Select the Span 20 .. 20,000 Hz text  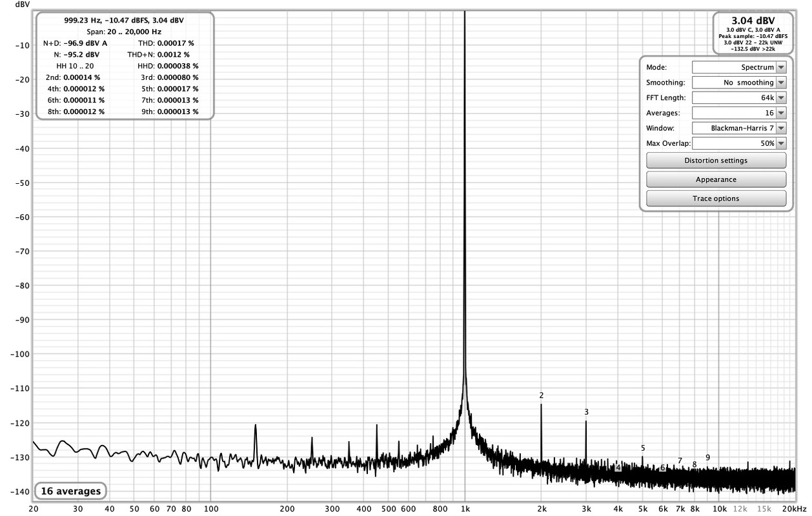(x=124, y=32)
